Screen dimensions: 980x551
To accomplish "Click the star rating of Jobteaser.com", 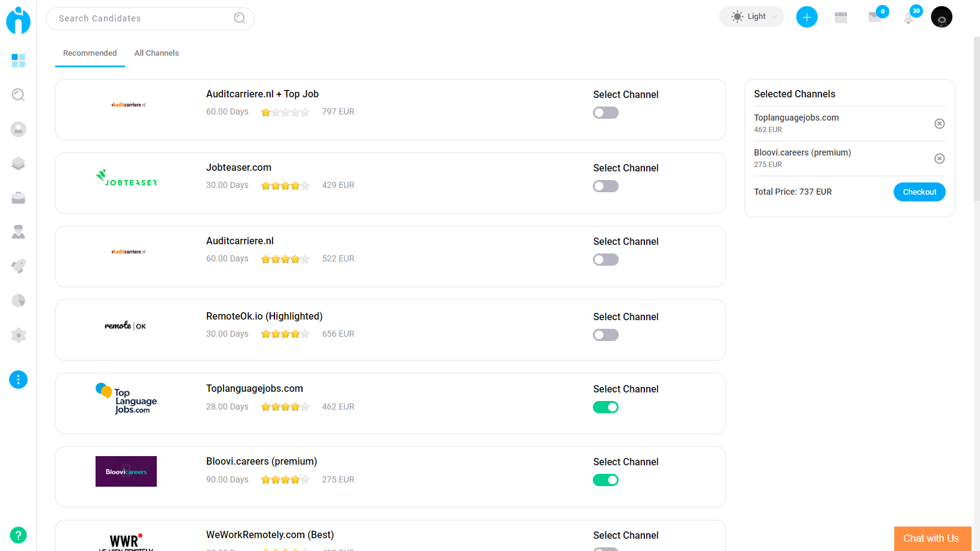I will click(285, 186).
